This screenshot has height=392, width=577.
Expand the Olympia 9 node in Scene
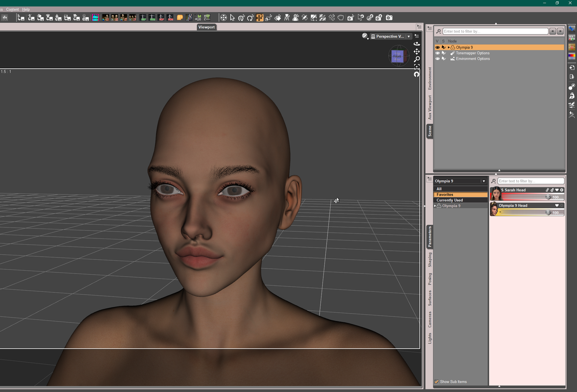pos(449,48)
